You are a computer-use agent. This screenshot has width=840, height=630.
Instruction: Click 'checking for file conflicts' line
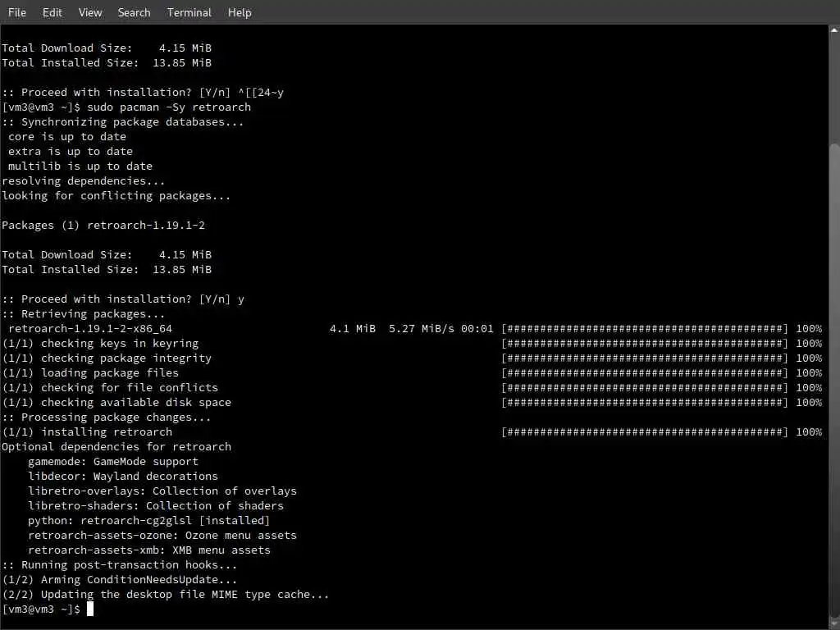point(110,388)
